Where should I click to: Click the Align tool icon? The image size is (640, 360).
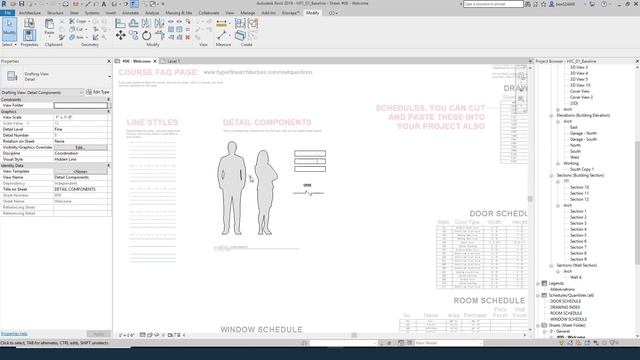[120, 23]
